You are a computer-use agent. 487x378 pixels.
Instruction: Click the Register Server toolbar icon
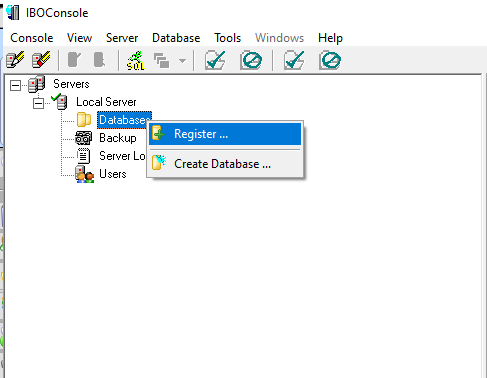(15, 60)
